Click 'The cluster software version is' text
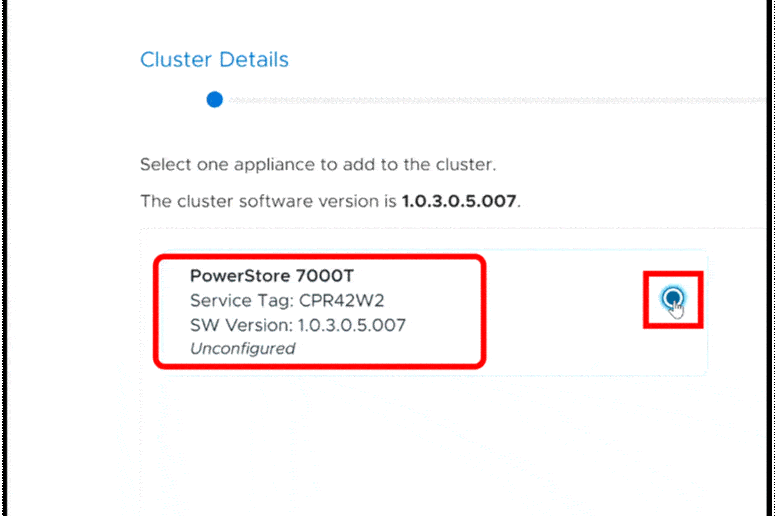 [x=269, y=201]
